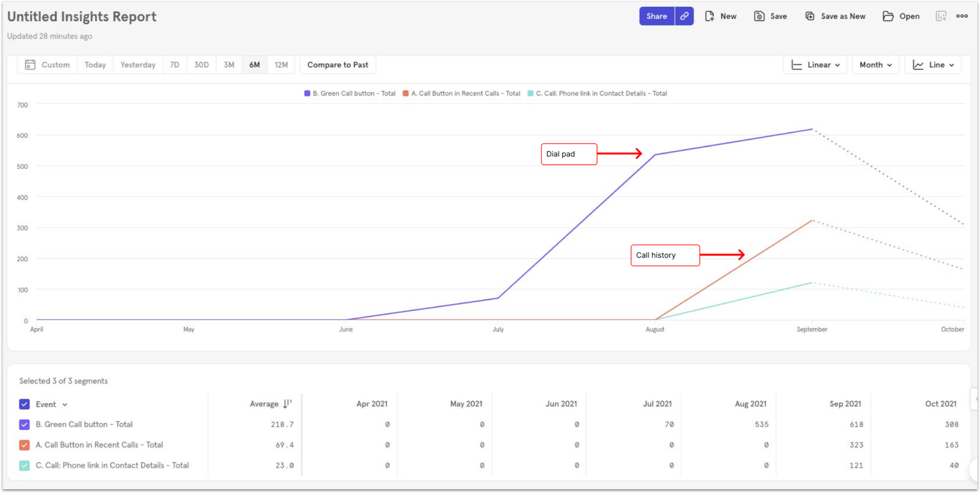Uncheck the B. Green Call button segment
980x493 pixels.
tap(24, 425)
